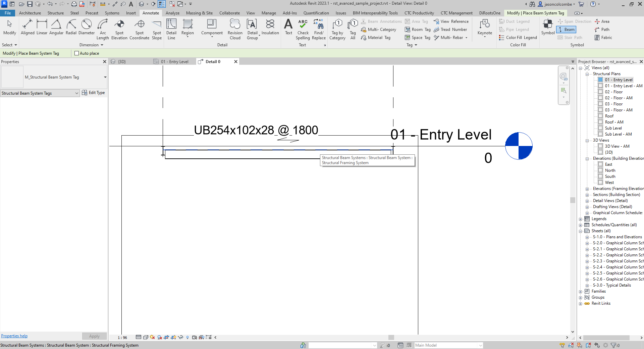Click the Beam tag button

[x=566, y=30]
